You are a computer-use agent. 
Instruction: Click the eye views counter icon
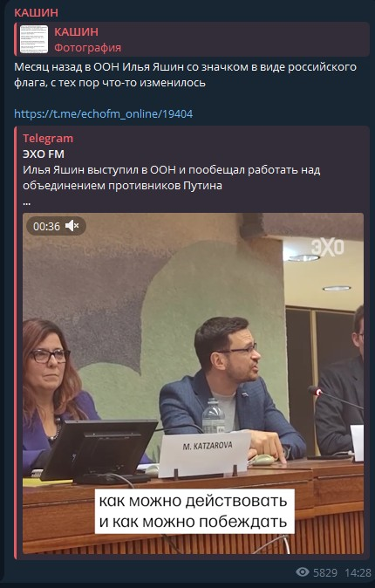click(303, 572)
